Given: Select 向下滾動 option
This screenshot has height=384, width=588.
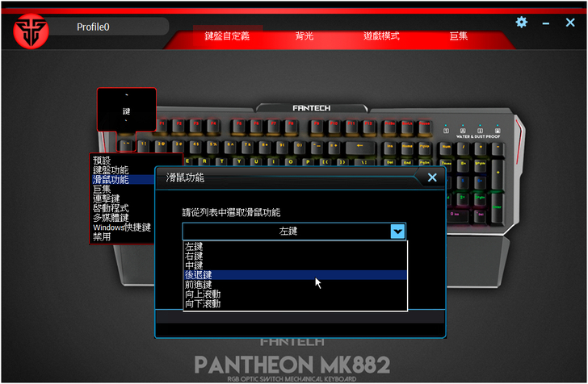Looking at the screenshot, I should coord(203,304).
